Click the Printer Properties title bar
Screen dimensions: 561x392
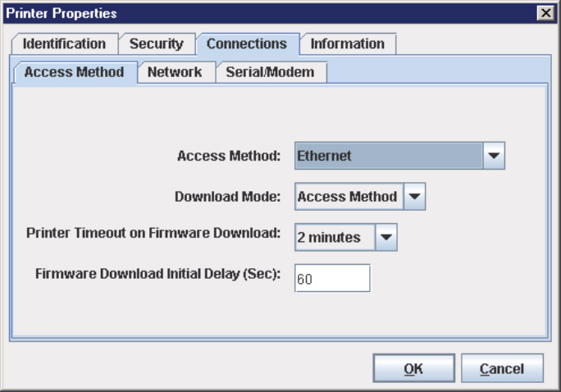[x=246, y=13]
